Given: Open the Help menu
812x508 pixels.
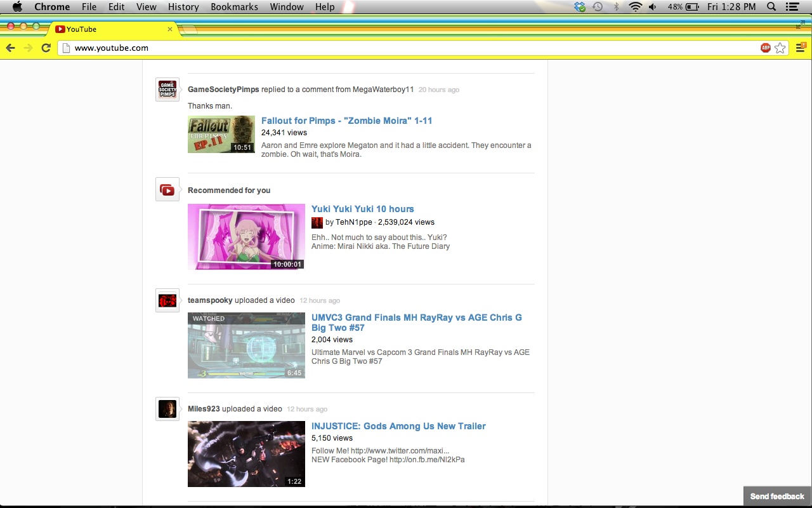Looking at the screenshot, I should click(x=325, y=7).
